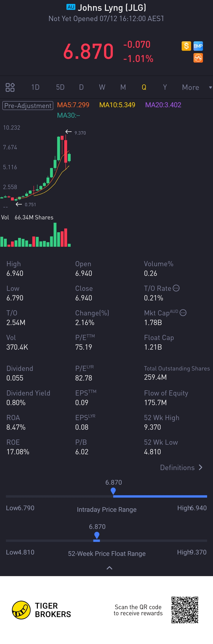
Task: Tap the 52 Wk Low 4.810 value
Action: point(152,452)
